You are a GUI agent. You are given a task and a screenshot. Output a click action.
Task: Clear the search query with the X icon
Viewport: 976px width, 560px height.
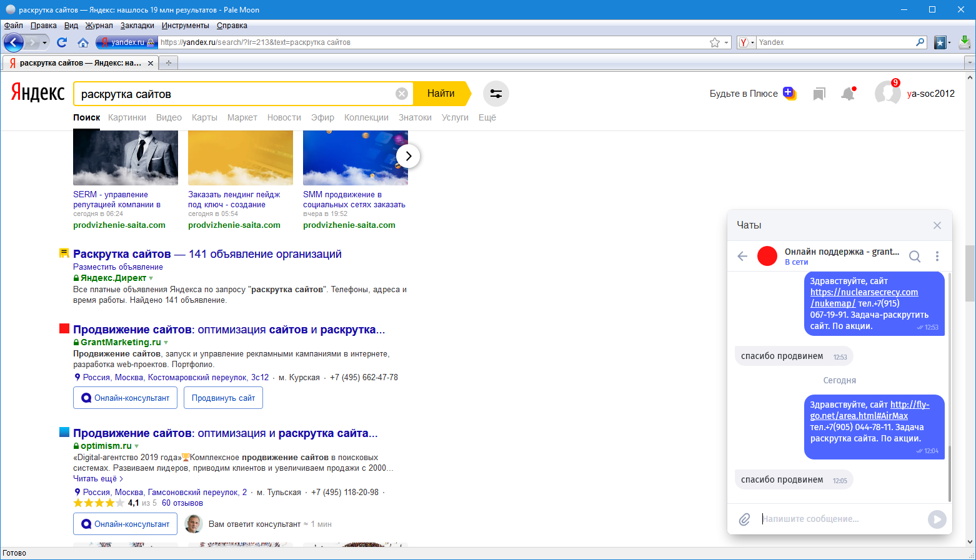[402, 94]
